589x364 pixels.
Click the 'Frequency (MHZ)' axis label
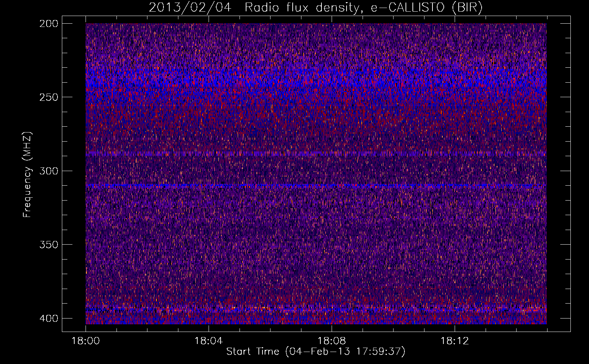27,175
